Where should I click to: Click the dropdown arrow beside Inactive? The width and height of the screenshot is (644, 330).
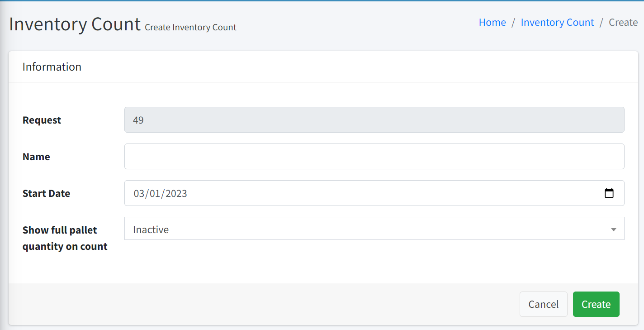click(613, 230)
